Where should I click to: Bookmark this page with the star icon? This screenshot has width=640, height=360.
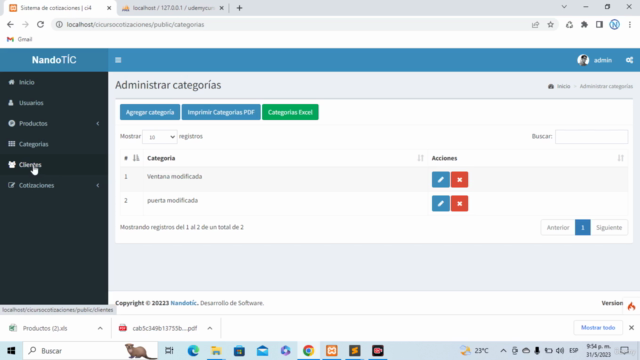point(550,24)
